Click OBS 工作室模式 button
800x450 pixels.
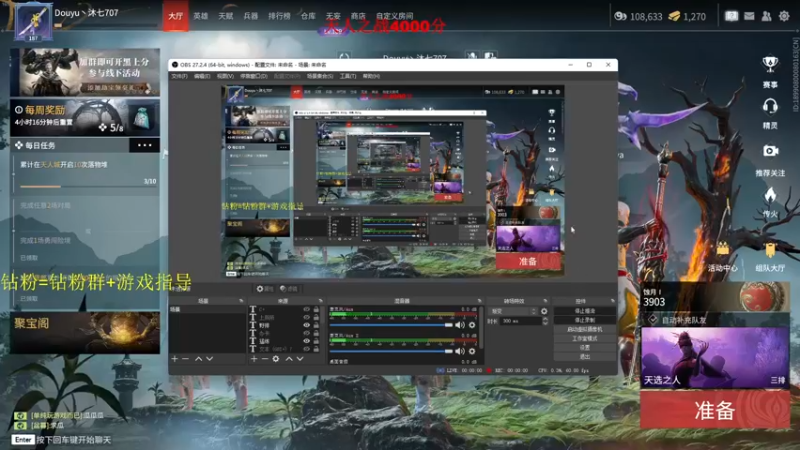coord(584,338)
